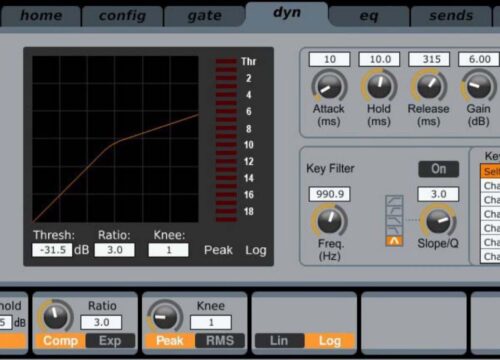Click the frequency field showing 990.9
Image resolution: width=500 pixels, height=360 pixels.
pyautogui.click(x=330, y=194)
